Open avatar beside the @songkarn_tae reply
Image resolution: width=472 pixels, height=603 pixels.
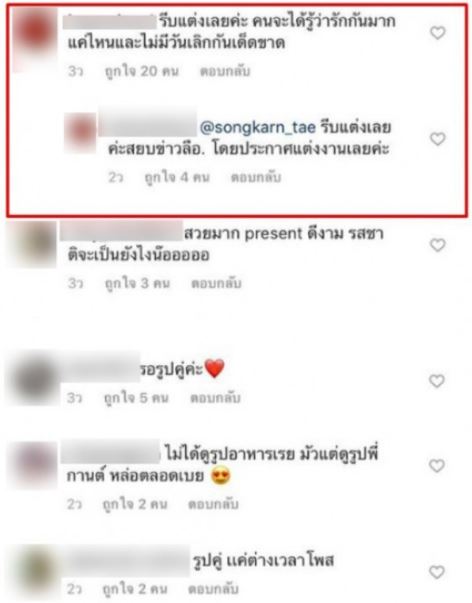click(80, 133)
